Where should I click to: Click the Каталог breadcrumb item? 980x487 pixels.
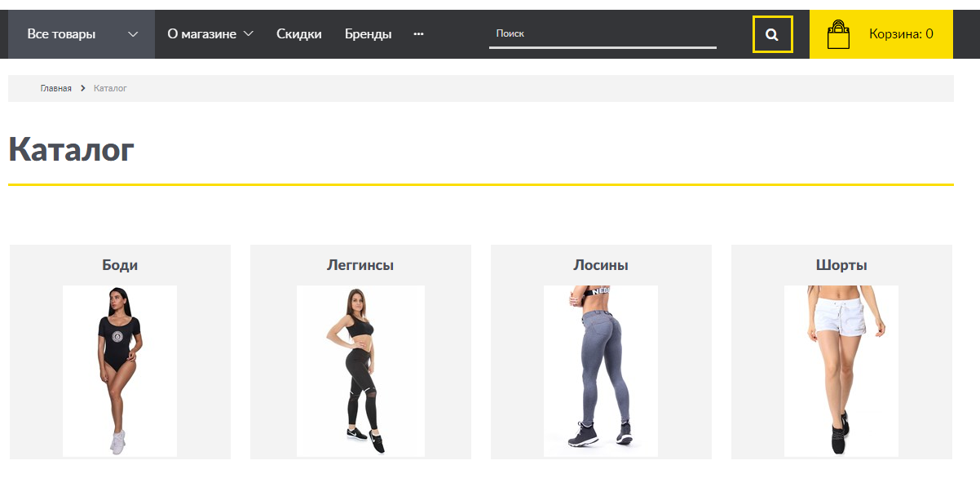point(110,88)
